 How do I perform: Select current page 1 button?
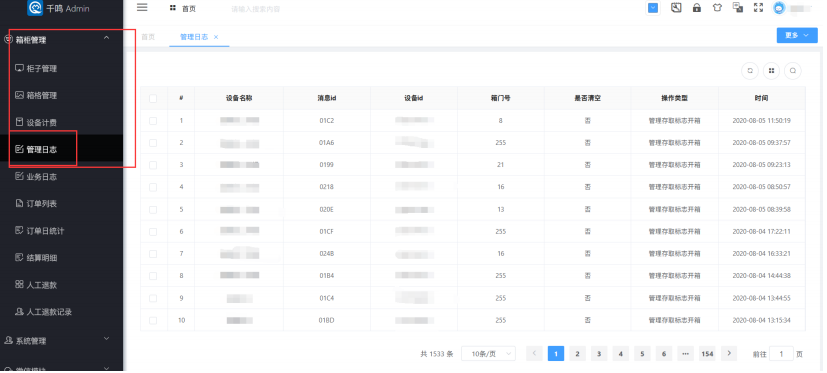point(556,354)
